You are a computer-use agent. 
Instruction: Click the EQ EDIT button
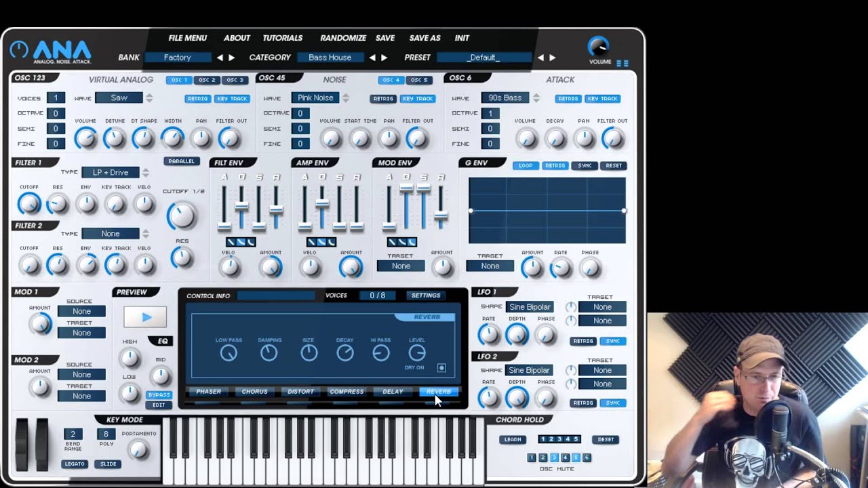(x=159, y=405)
